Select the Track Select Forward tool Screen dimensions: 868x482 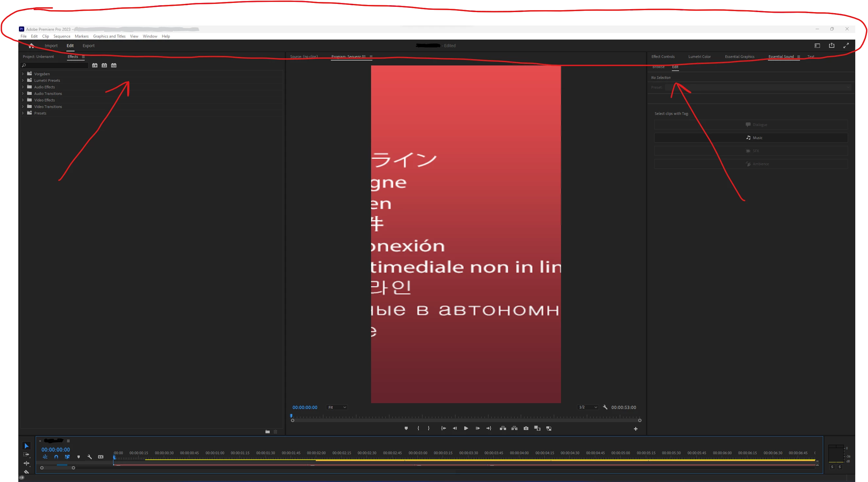point(26,455)
